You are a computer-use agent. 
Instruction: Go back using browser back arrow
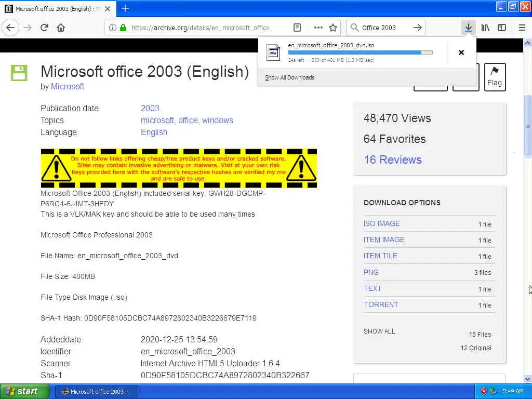pyautogui.click(x=10, y=28)
